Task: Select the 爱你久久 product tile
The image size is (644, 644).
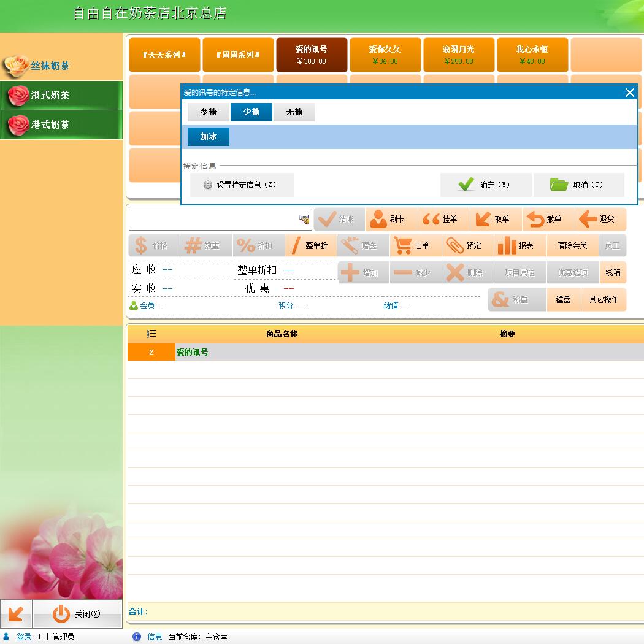Action: 385,55
